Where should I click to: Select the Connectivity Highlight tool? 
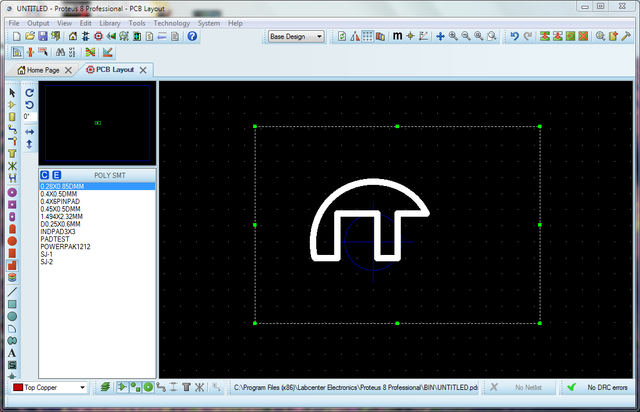pos(12,178)
